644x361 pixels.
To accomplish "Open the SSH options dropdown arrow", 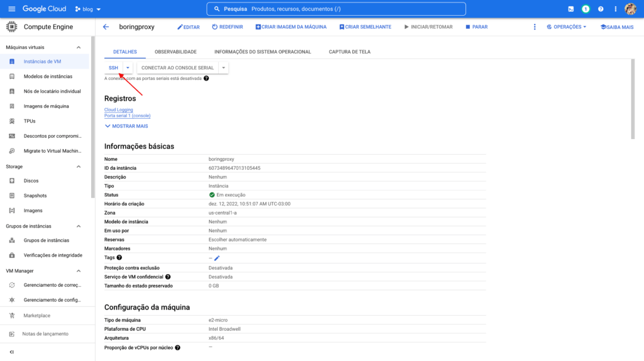I will [x=128, y=68].
